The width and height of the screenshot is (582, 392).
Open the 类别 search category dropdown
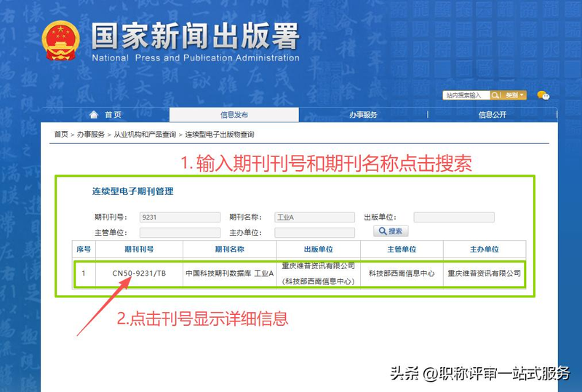coord(514,95)
